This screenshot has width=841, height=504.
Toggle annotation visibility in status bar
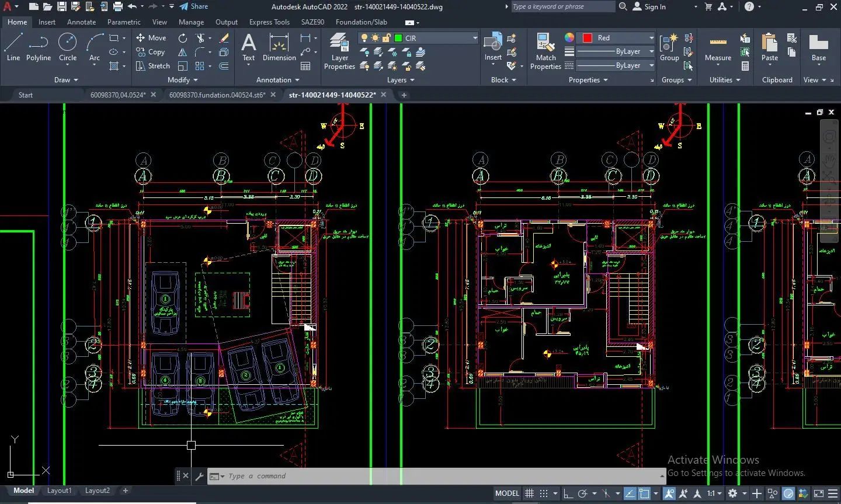tap(669, 493)
